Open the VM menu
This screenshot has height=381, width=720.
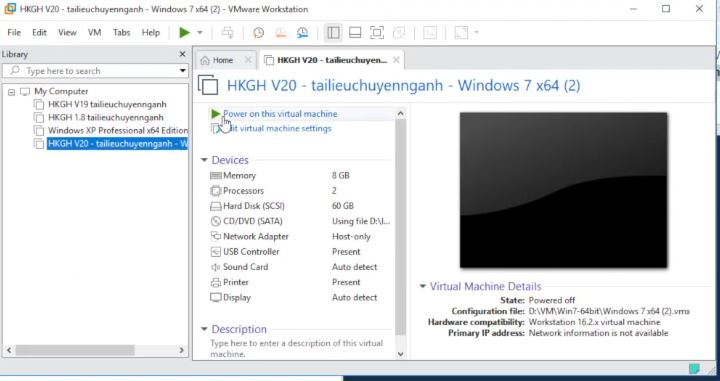(95, 33)
